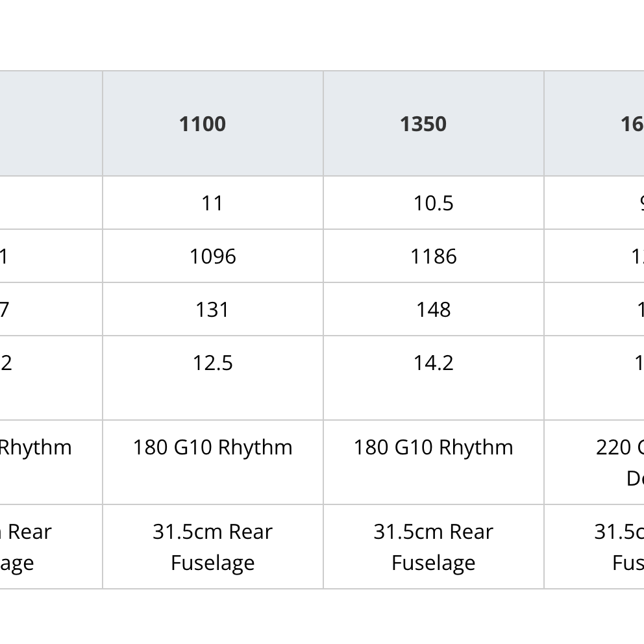Select the cell with value 131

212,310
